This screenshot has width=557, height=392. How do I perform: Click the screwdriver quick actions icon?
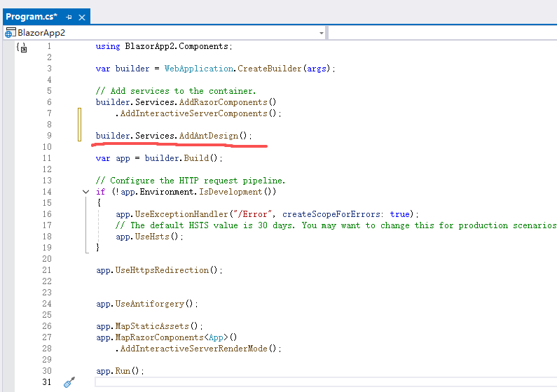[x=69, y=382]
